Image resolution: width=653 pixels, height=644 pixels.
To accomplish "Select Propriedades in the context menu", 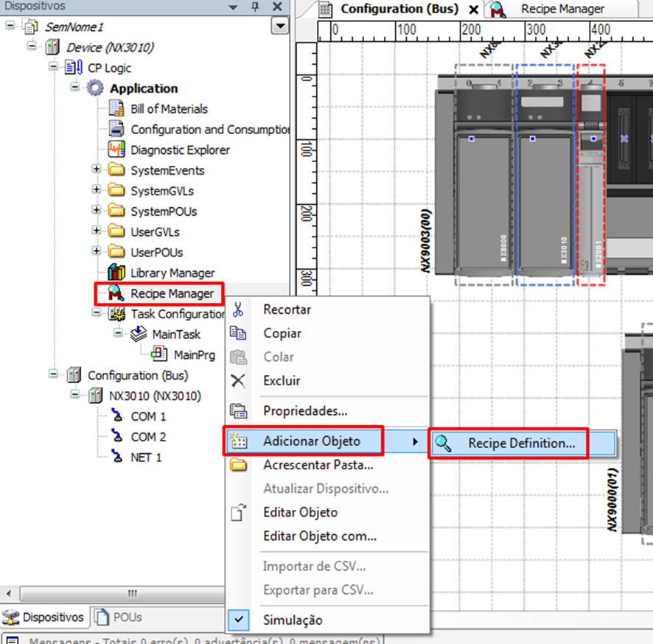I will tap(305, 410).
